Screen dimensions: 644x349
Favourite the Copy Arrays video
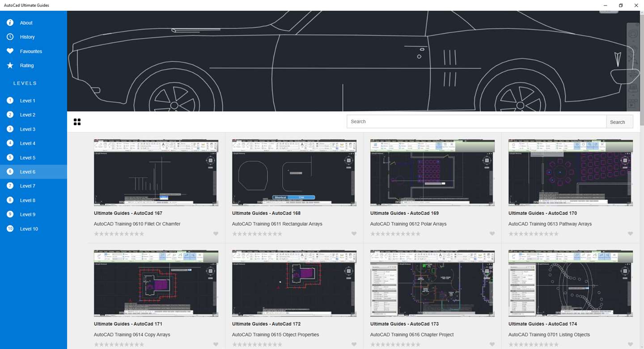point(216,345)
